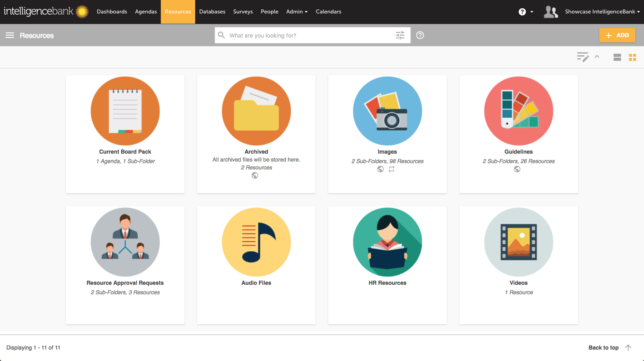Go to Agendas tab

[x=146, y=11]
